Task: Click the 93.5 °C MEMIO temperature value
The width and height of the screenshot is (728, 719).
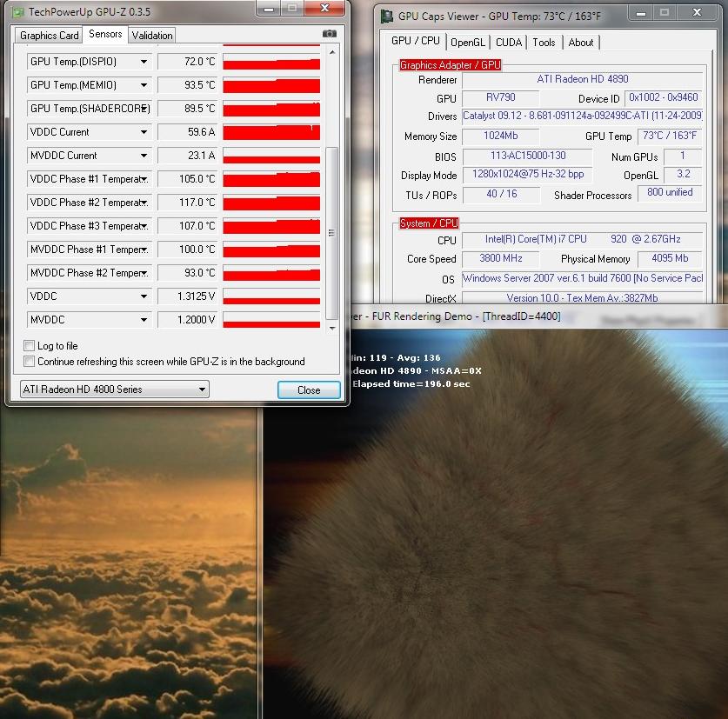Action: click(x=188, y=85)
